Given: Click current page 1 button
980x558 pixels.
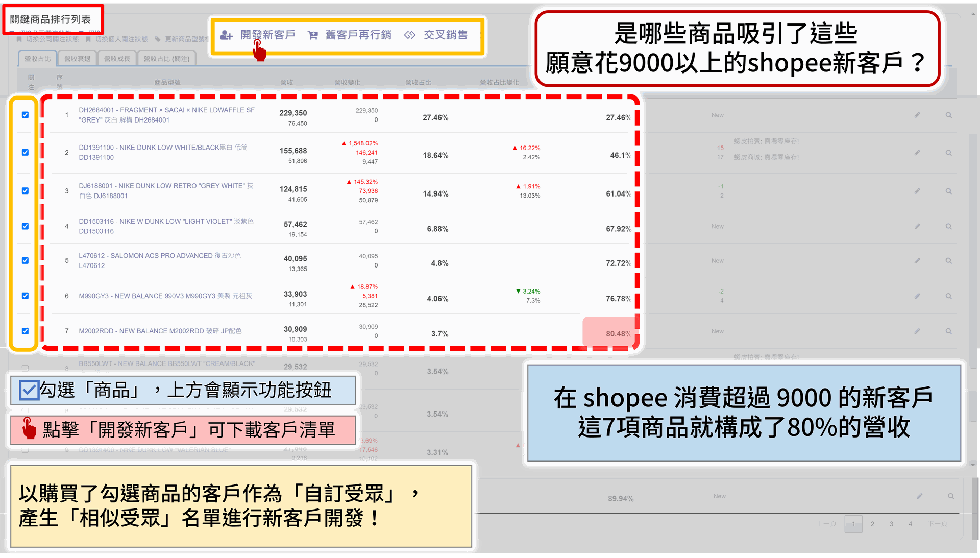Looking at the screenshot, I should pyautogui.click(x=853, y=524).
